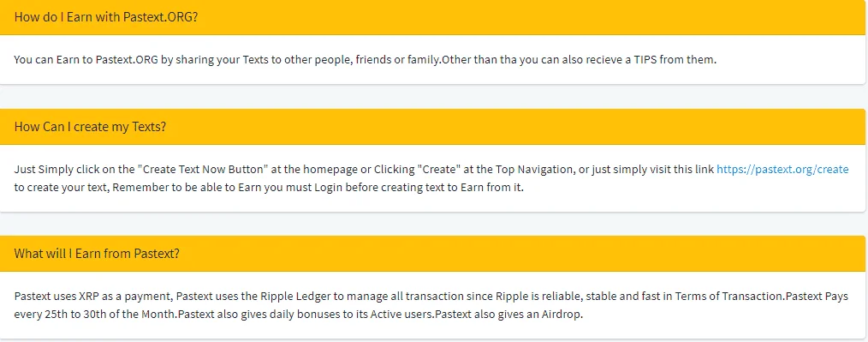Expand the 'How do I Earn with Pastext.ORG?' header
The width and height of the screenshot is (868, 342).
point(432,17)
